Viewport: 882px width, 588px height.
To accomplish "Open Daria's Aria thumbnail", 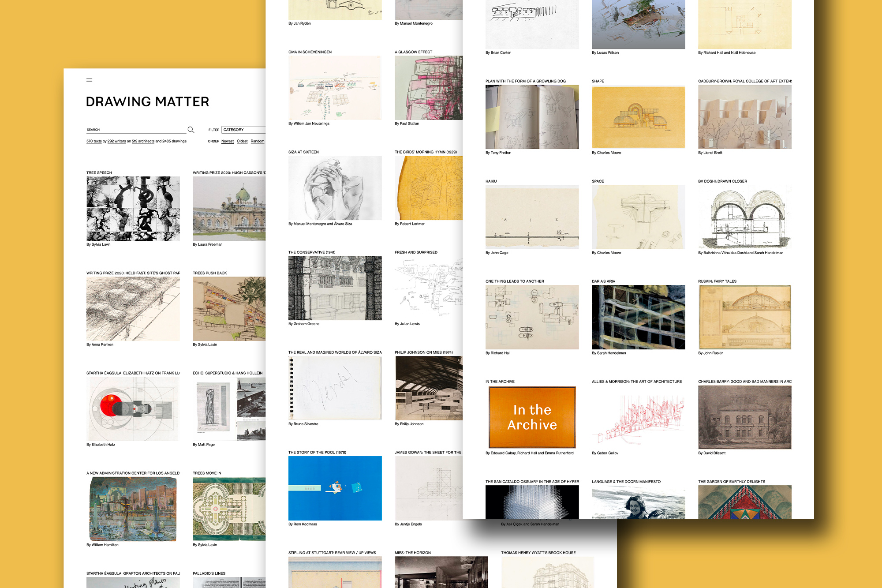I will [639, 317].
